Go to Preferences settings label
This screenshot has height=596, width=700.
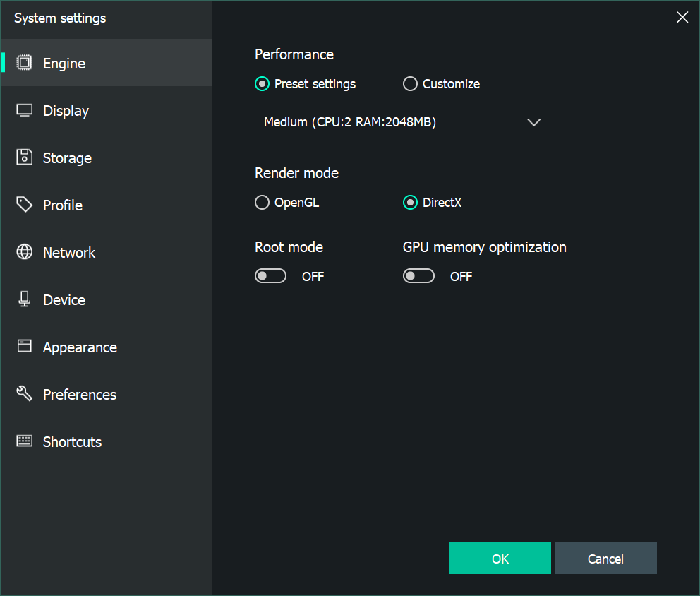tap(80, 395)
